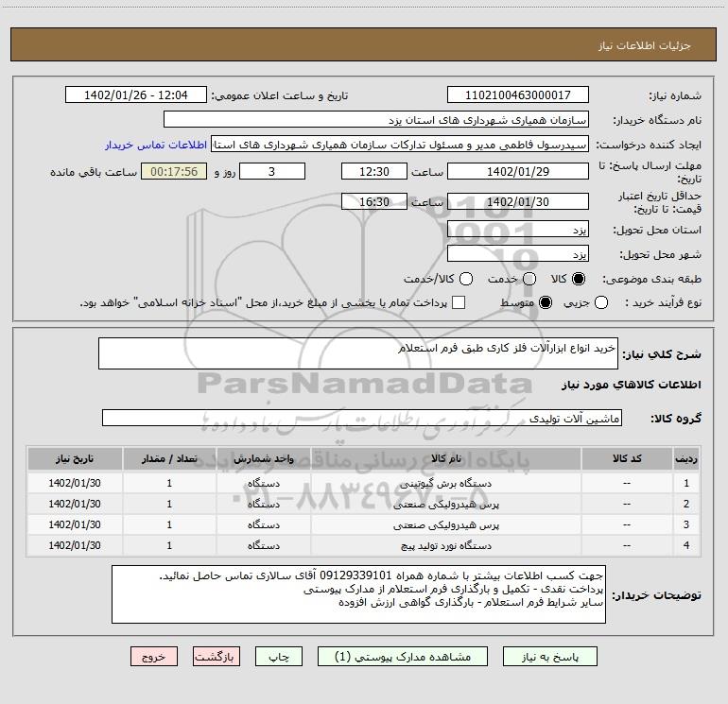728x704 pixels.
Task: Click the request creator field سیدرسول فاطمی
Action: tap(400, 144)
